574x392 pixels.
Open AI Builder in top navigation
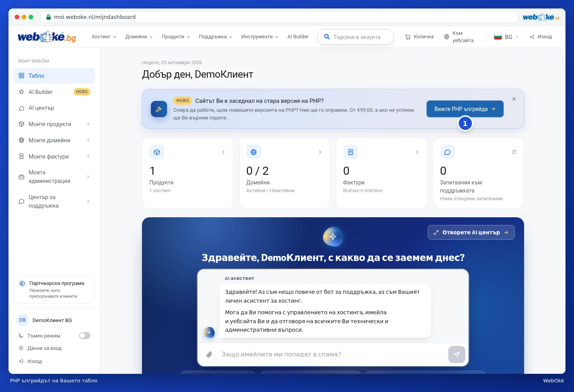coord(298,37)
